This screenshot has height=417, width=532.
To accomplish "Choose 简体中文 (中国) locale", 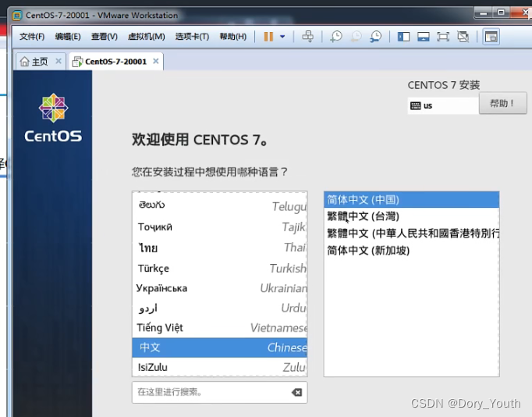I will click(x=411, y=200).
